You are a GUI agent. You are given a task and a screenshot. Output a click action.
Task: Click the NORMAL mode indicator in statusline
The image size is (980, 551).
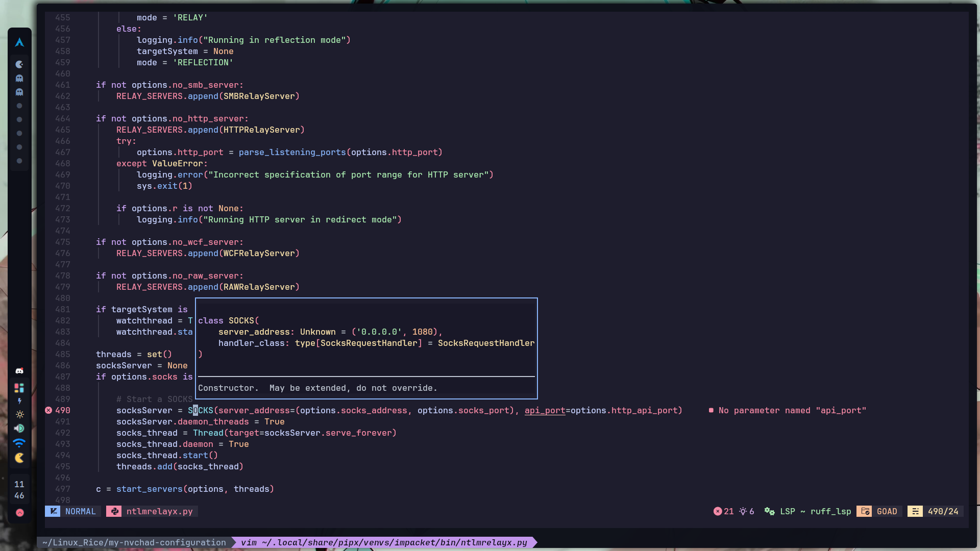(80, 511)
